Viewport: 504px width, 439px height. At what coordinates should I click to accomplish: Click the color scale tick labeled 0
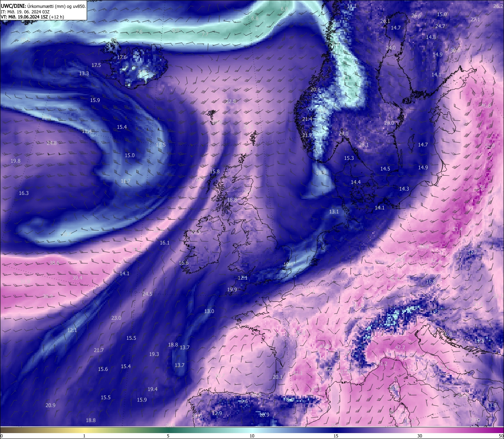coord(2,436)
